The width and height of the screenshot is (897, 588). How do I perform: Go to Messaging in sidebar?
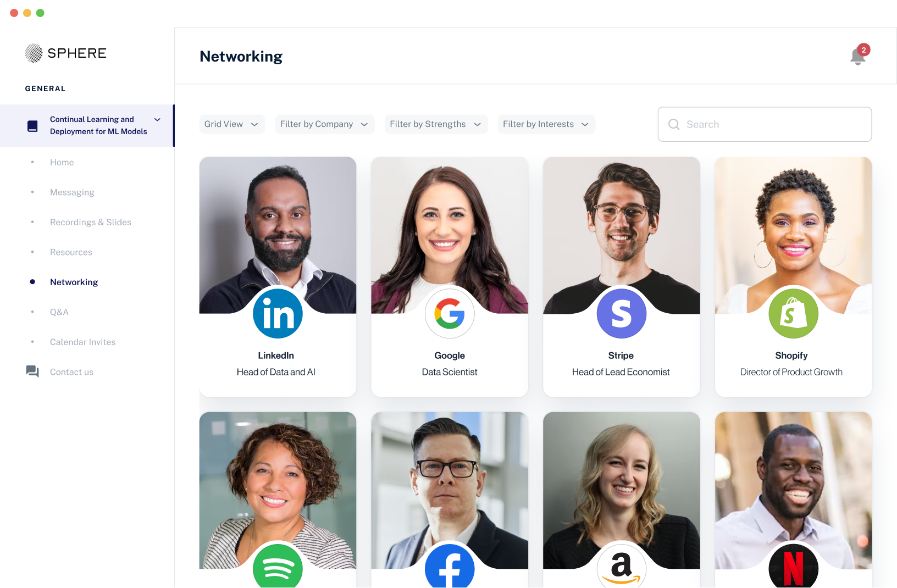(x=72, y=192)
